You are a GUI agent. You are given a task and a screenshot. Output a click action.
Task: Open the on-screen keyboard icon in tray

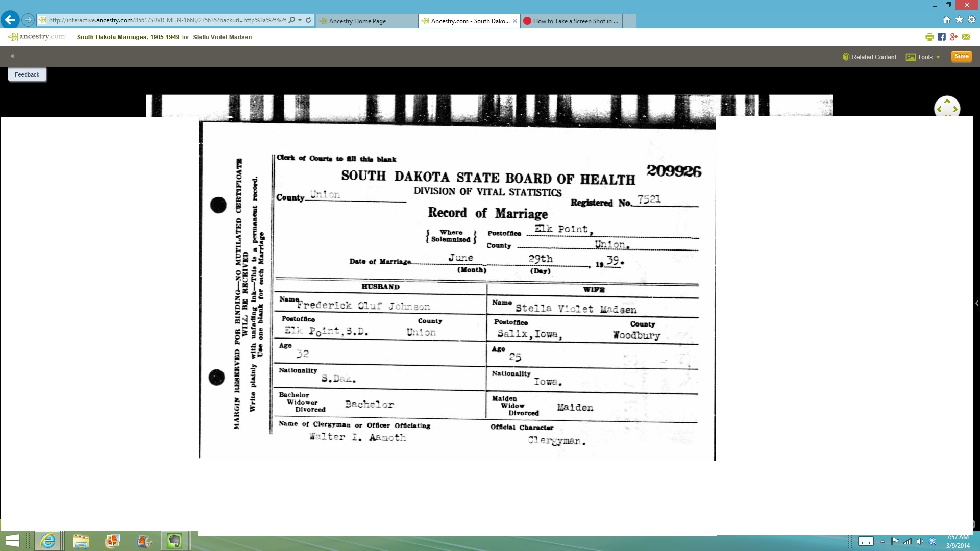866,541
